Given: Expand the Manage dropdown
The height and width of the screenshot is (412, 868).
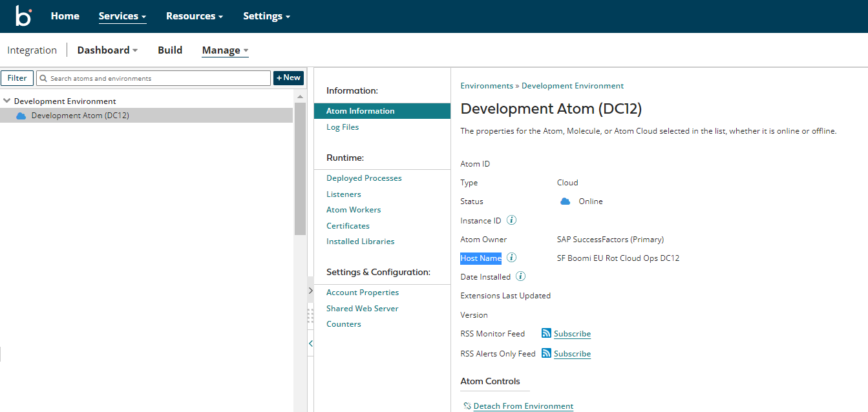Looking at the screenshot, I should [x=225, y=50].
